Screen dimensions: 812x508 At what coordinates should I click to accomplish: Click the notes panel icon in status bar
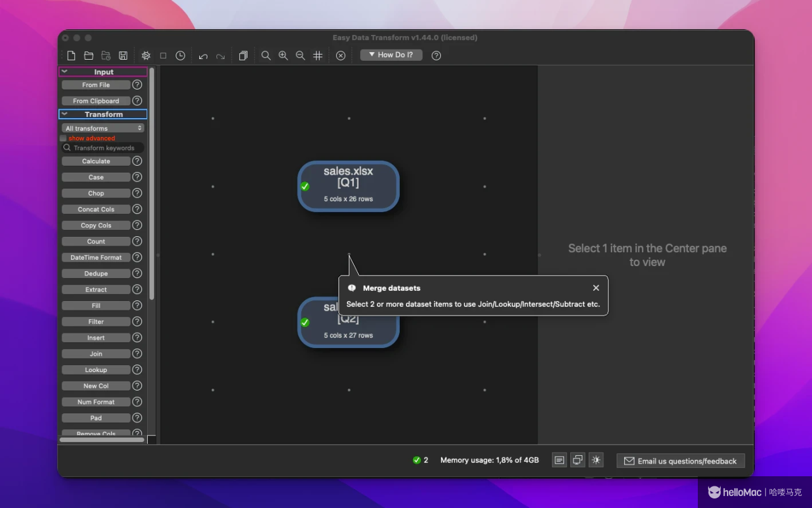(560, 460)
